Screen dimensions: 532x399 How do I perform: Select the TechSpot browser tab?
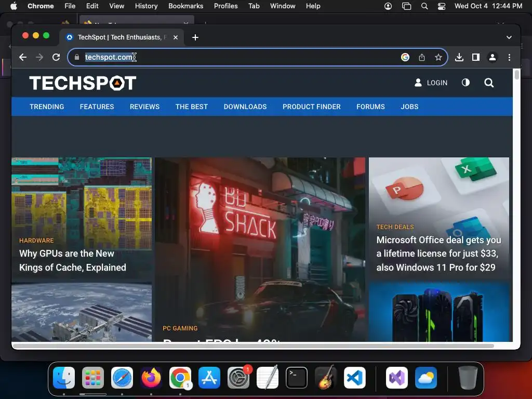(x=122, y=37)
